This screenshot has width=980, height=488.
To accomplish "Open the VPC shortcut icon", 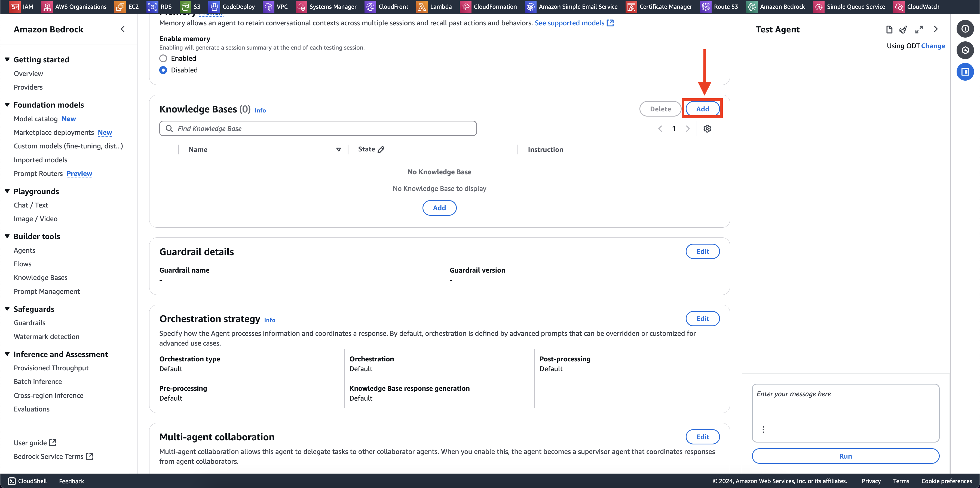I will coord(268,7).
